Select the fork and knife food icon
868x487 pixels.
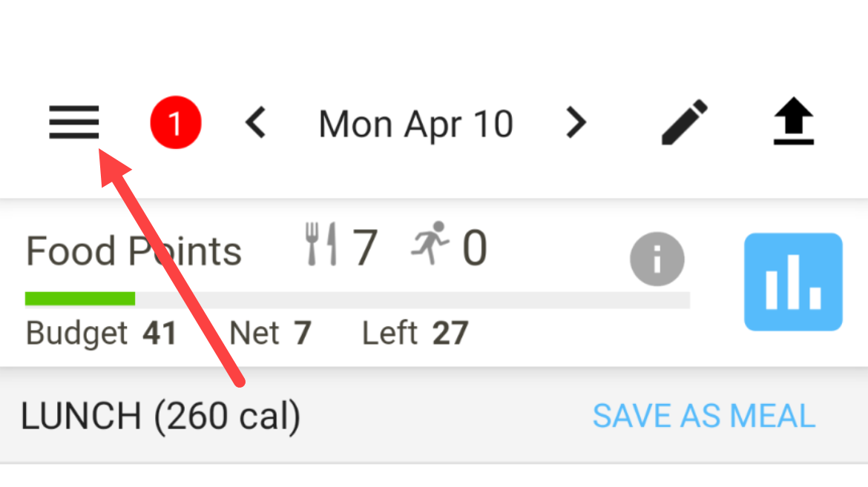321,246
